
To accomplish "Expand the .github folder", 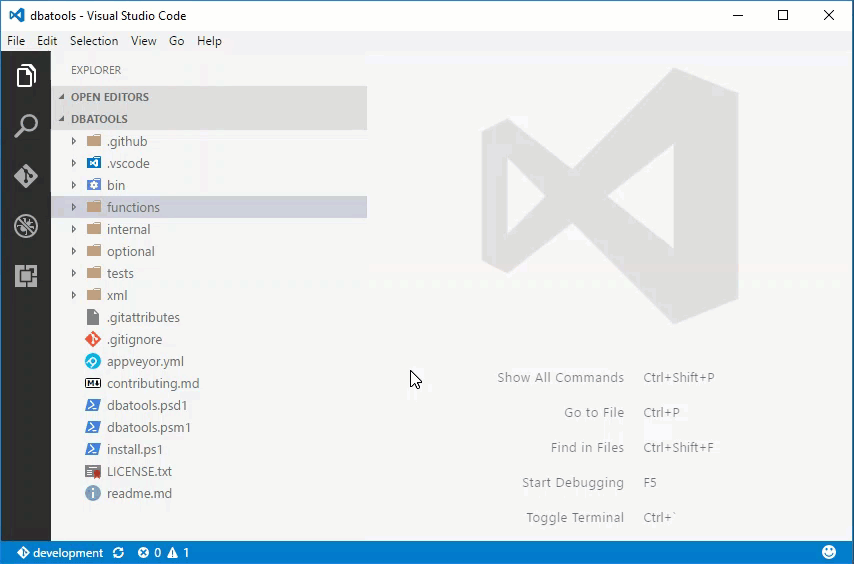I will click(74, 141).
